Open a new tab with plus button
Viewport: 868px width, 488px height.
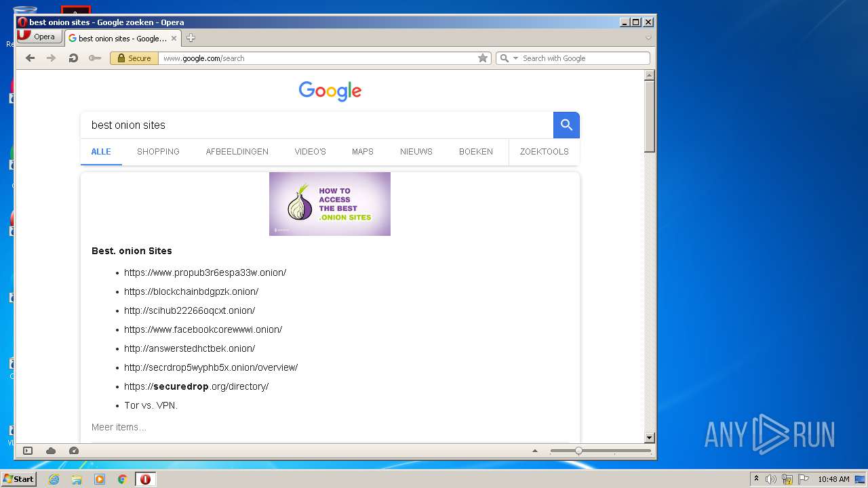[x=191, y=38]
